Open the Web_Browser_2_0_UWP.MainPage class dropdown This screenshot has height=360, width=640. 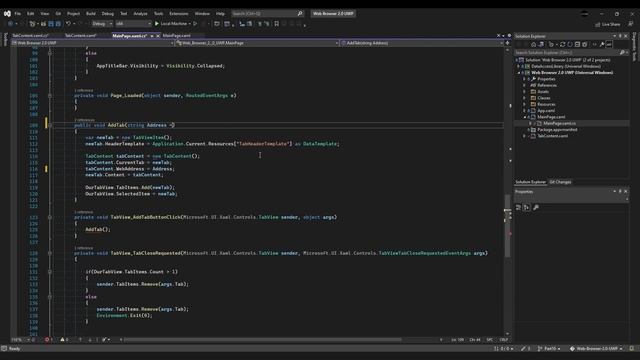pos(257,43)
